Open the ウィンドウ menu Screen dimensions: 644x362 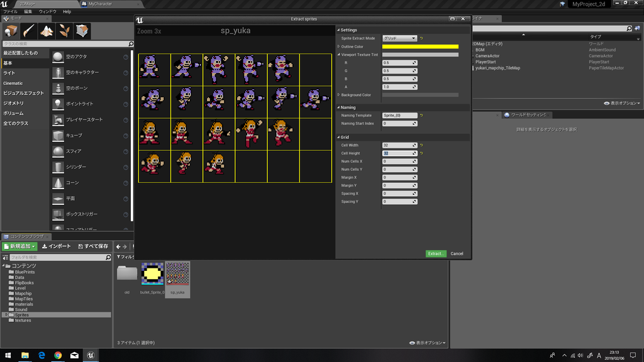click(47, 11)
